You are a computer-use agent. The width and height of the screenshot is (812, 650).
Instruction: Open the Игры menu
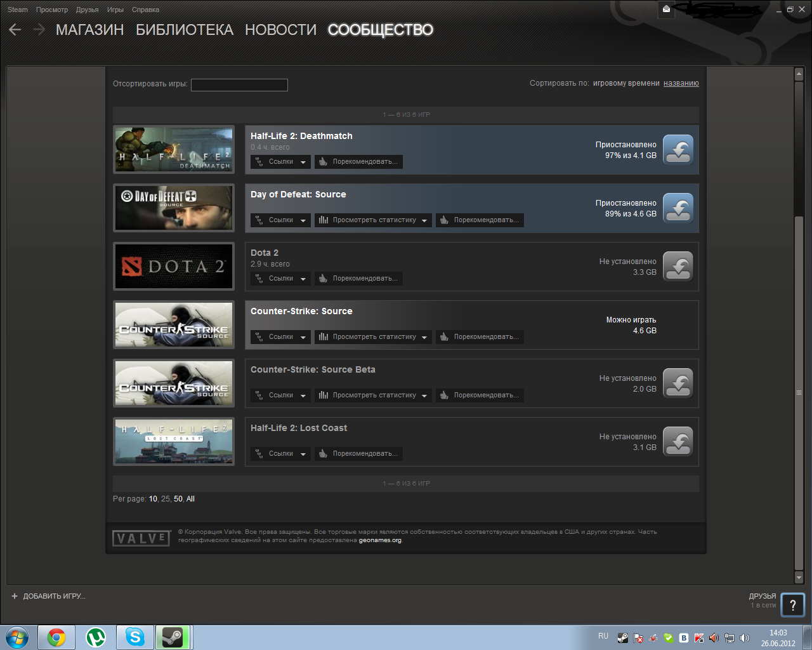(x=115, y=10)
